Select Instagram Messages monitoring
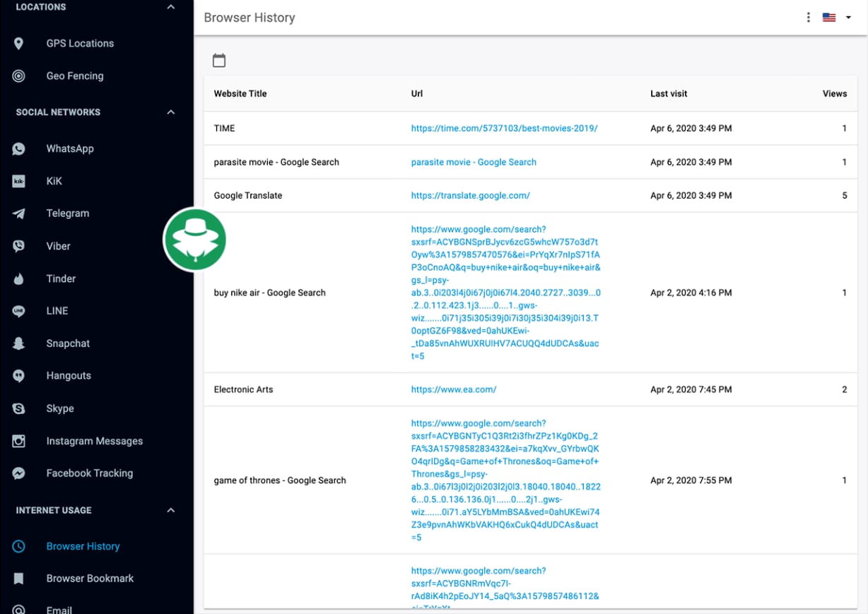Image resolution: width=868 pixels, height=614 pixels. (x=94, y=441)
